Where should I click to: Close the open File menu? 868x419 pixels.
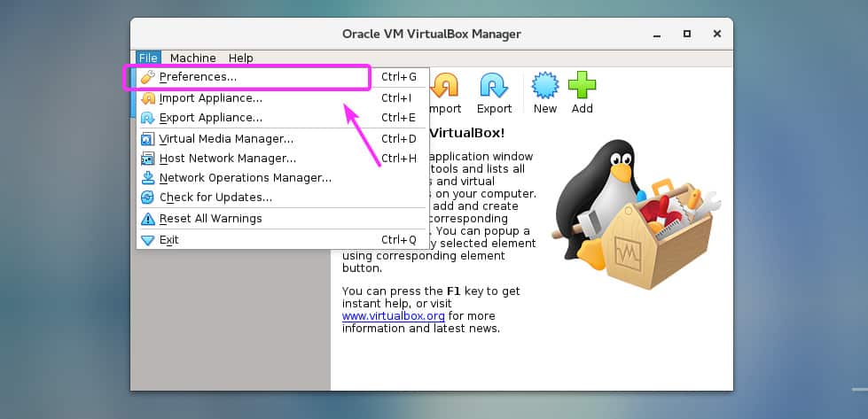148,58
